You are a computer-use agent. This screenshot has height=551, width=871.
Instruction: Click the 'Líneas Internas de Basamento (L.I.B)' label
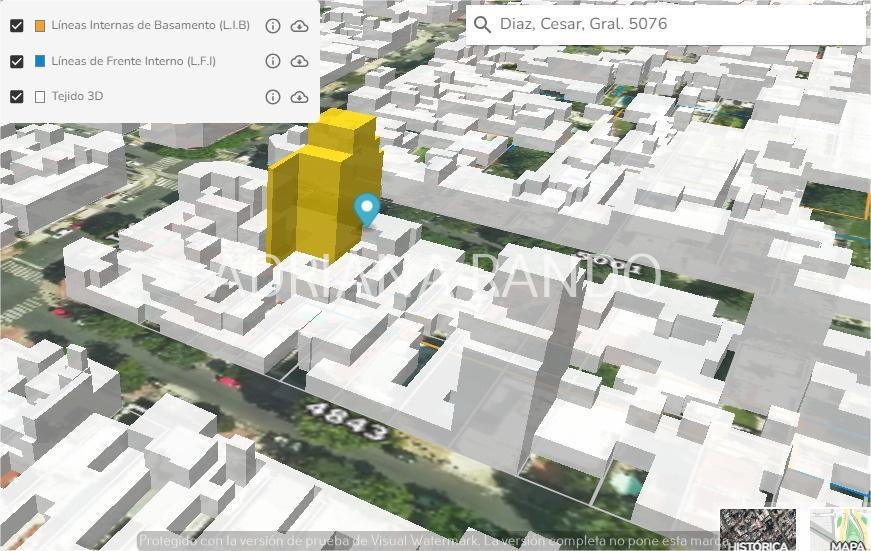pos(151,26)
